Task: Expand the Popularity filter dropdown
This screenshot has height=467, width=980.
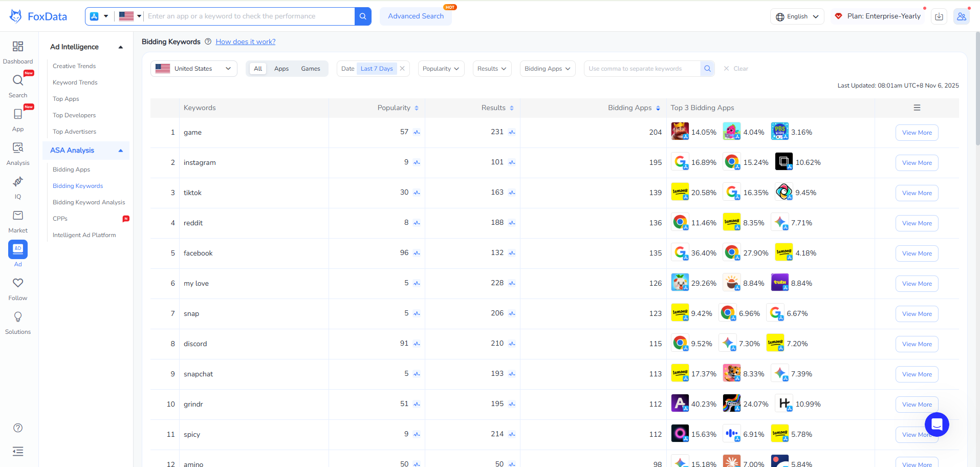Action: tap(441, 69)
